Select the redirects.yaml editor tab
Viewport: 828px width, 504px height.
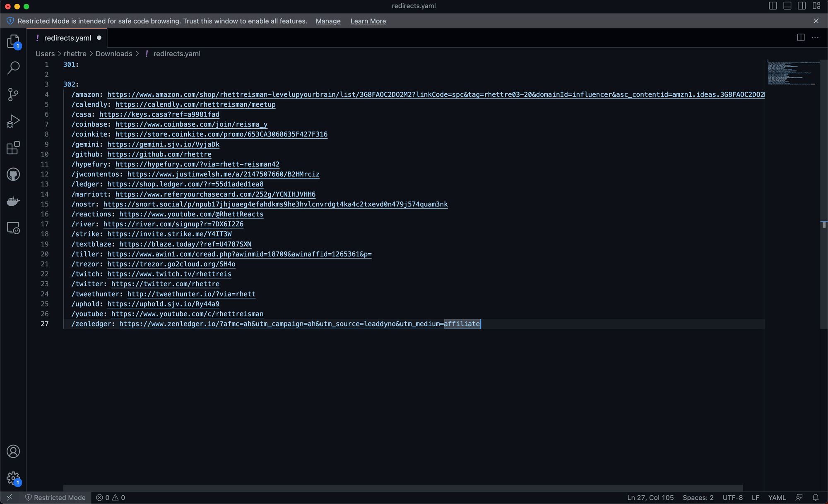[x=67, y=38]
